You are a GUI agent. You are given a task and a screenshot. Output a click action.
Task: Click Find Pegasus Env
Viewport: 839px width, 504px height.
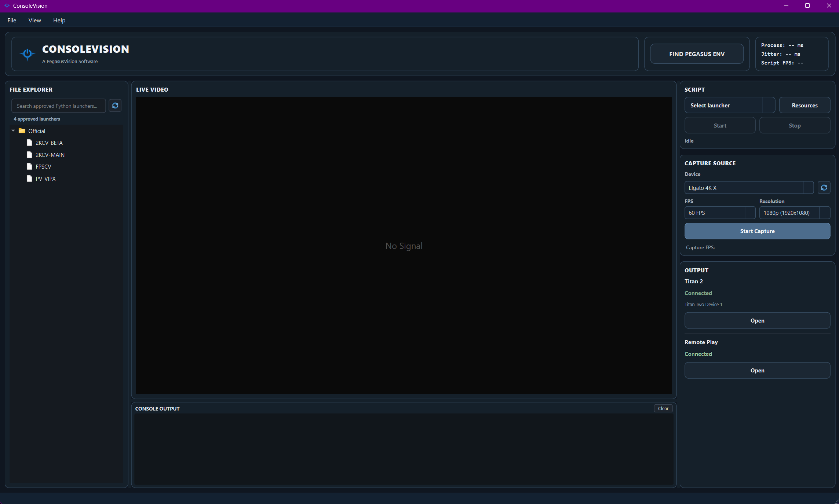(x=696, y=54)
